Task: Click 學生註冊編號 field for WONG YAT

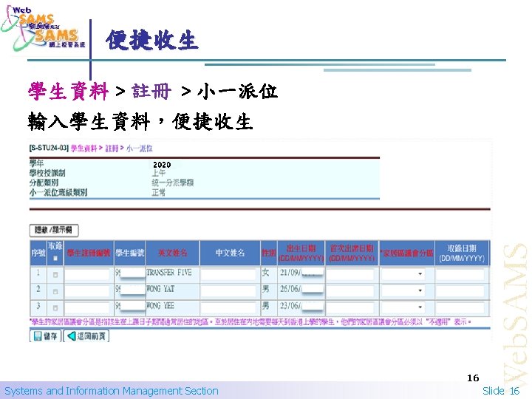Action: [87, 291]
